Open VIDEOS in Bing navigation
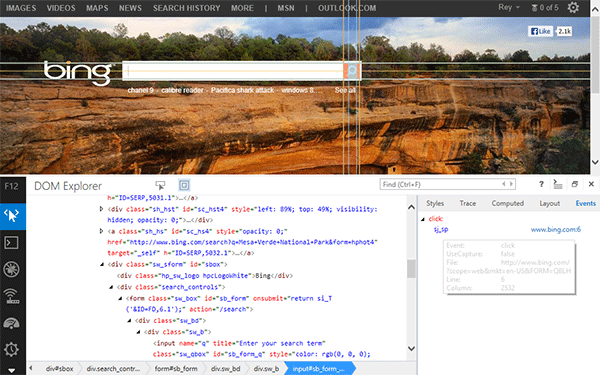600x375 pixels. (61, 8)
